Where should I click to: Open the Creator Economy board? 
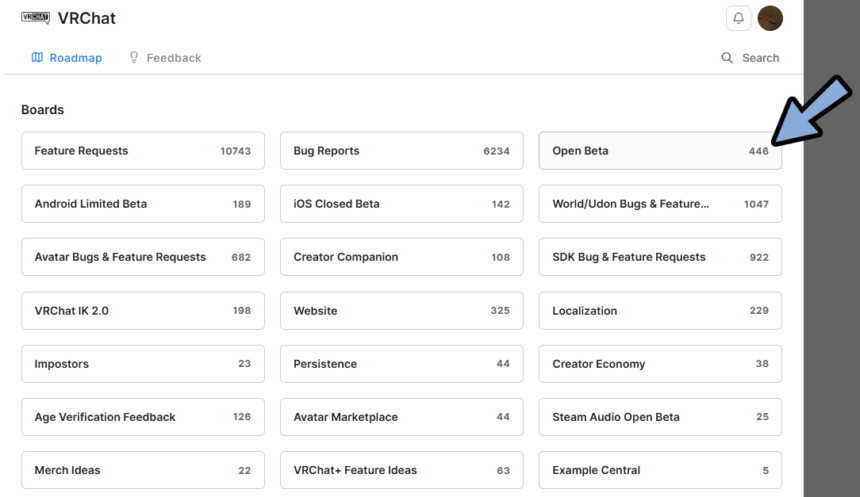click(x=660, y=364)
